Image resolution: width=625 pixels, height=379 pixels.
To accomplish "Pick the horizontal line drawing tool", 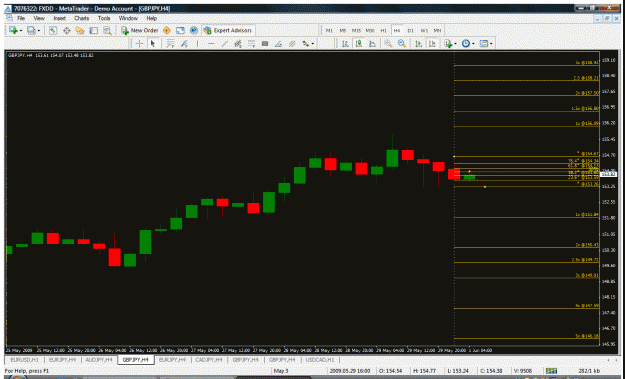I will [211, 44].
